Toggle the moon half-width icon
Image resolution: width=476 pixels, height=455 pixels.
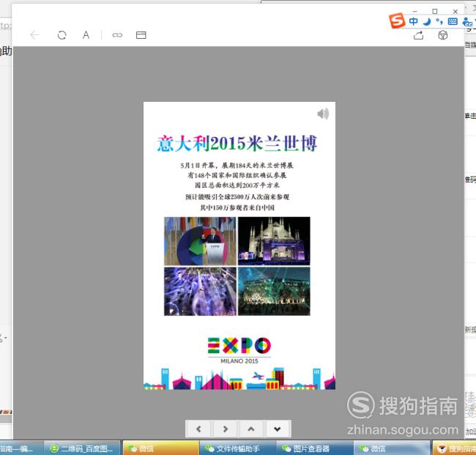427,21
